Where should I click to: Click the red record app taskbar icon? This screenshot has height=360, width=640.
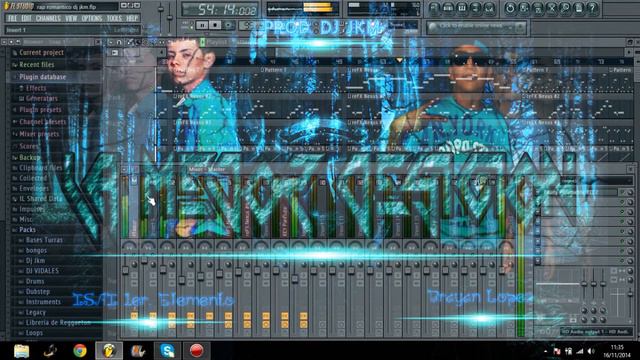click(x=196, y=351)
